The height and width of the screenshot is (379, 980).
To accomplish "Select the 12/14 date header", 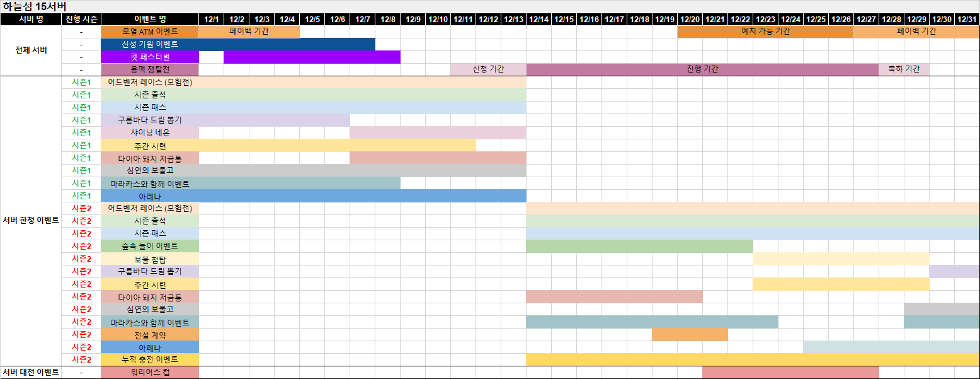I will tap(538, 19).
